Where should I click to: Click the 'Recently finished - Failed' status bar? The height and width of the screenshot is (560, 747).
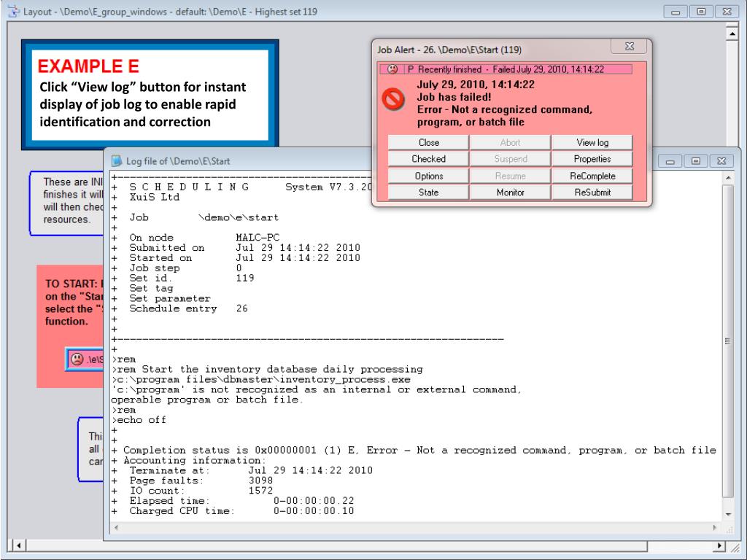[x=506, y=69]
